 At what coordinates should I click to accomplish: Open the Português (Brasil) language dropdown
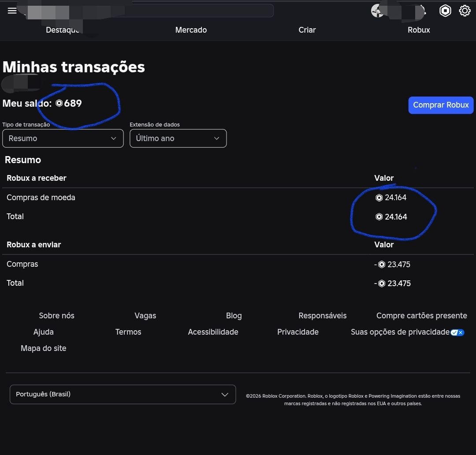click(x=123, y=394)
